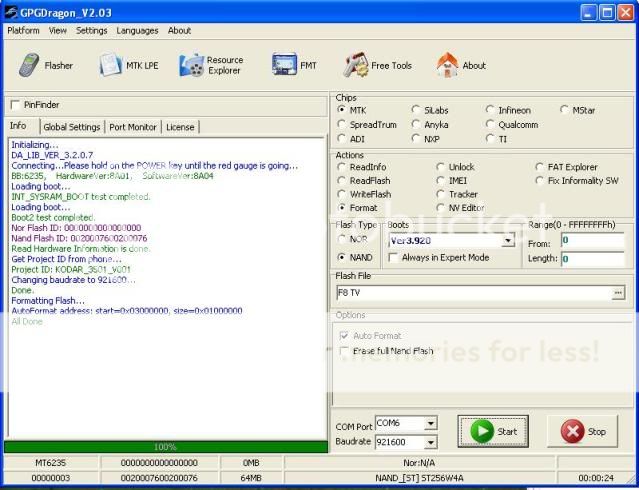Enable the PinFinder checkbox
Image resolution: width=639 pixels, height=490 pixels.
coord(15,105)
